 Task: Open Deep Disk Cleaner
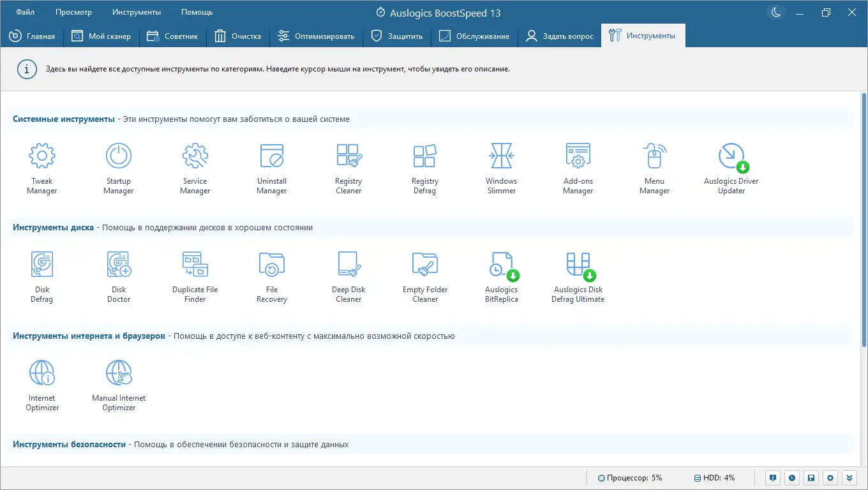[348, 277]
